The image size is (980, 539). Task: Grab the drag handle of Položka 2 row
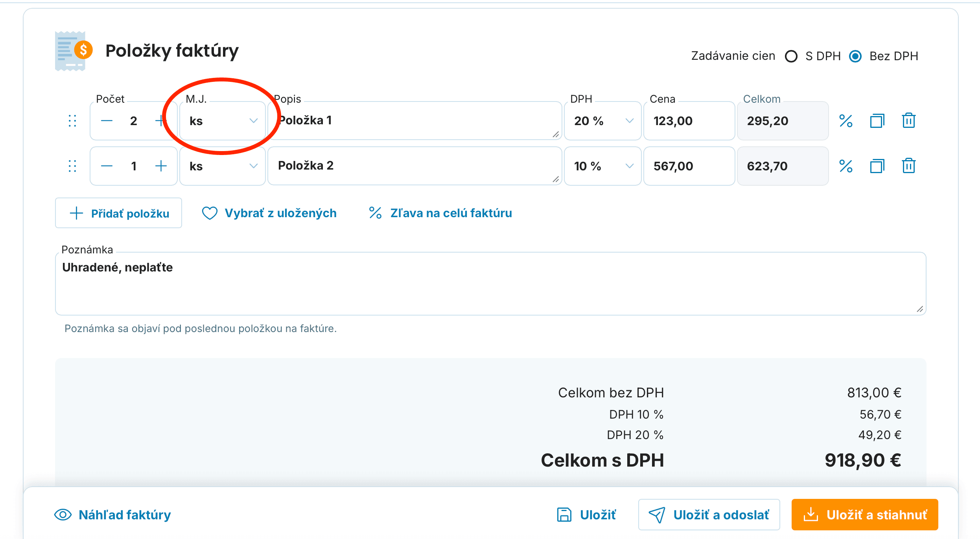coord(72,166)
